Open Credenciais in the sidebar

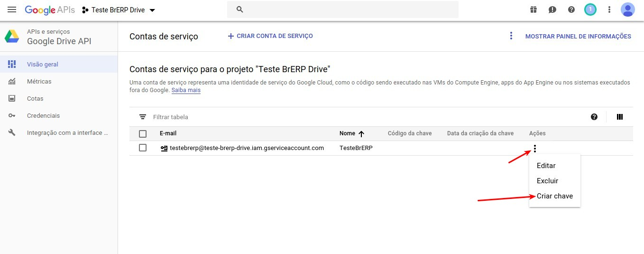(59, 115)
